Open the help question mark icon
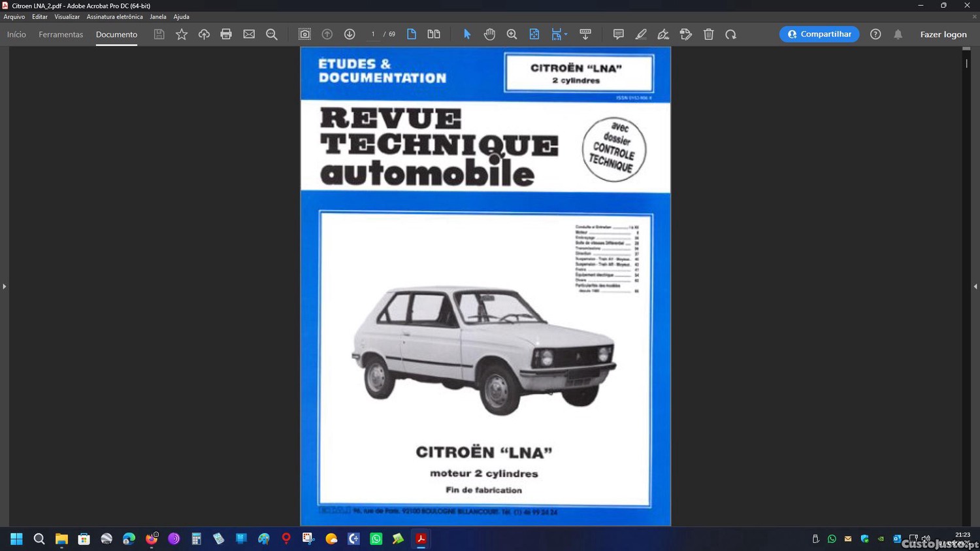Screen dimensions: 980x551 pos(875,34)
